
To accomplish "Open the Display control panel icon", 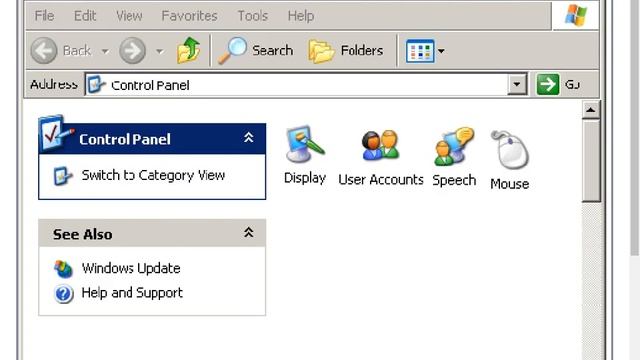I will point(305,155).
